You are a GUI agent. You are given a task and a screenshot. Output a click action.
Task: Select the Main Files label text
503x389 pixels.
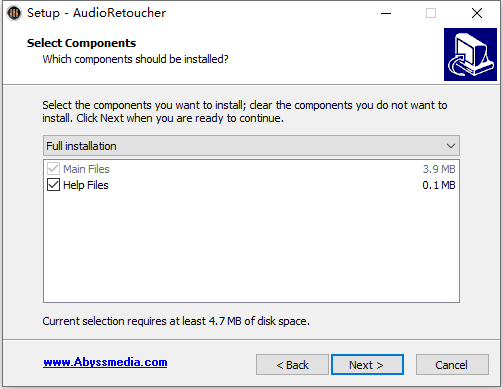tap(86, 169)
